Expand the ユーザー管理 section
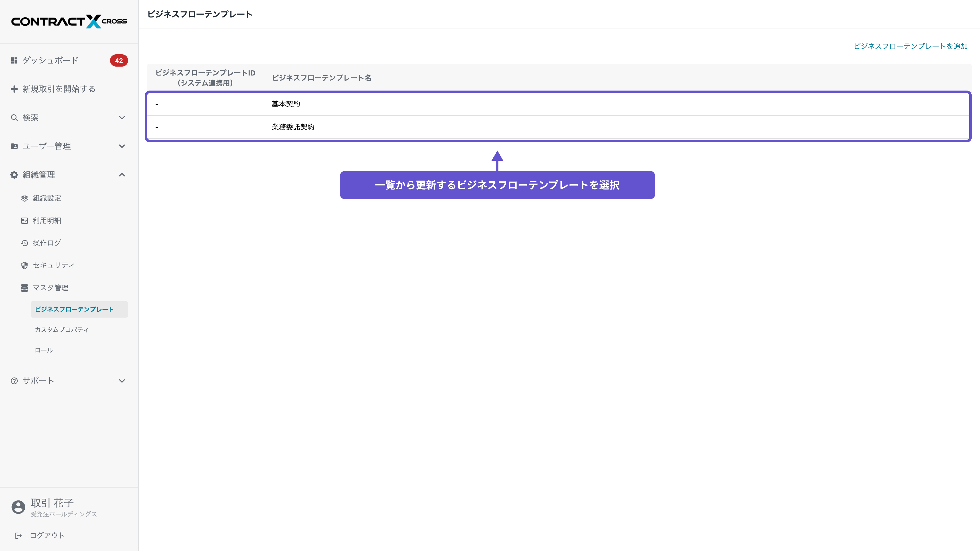 (122, 146)
